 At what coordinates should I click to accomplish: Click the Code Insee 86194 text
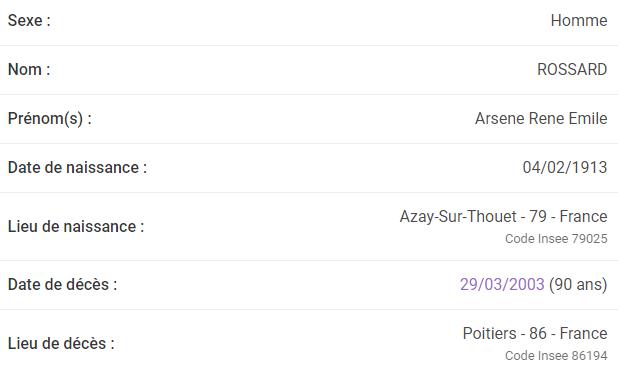(556, 356)
